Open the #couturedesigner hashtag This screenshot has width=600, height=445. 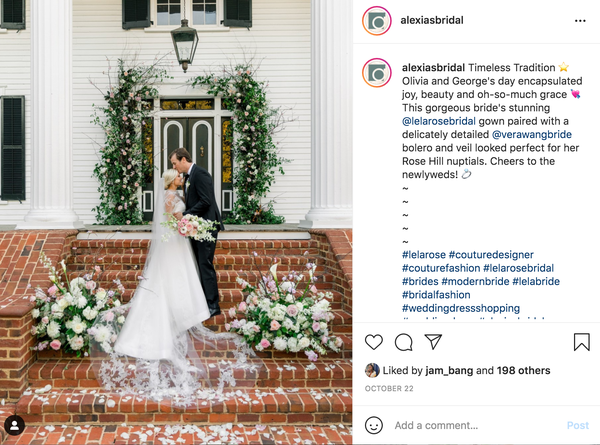pyautogui.click(x=491, y=255)
